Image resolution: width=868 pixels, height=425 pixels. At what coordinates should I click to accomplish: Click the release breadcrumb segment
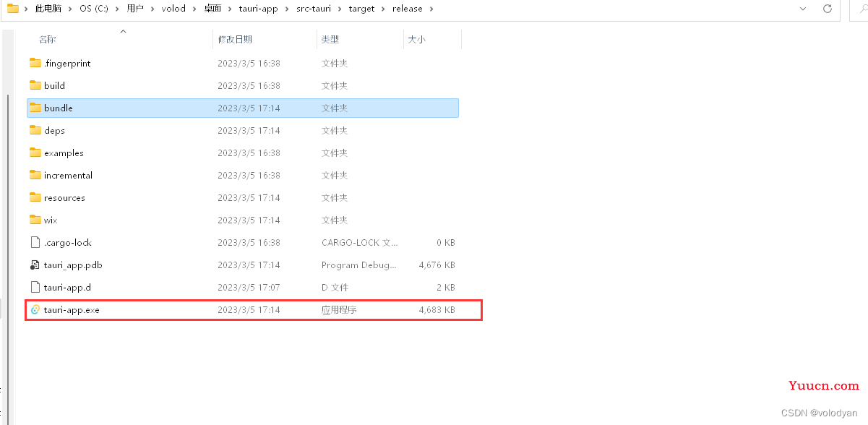(x=408, y=9)
